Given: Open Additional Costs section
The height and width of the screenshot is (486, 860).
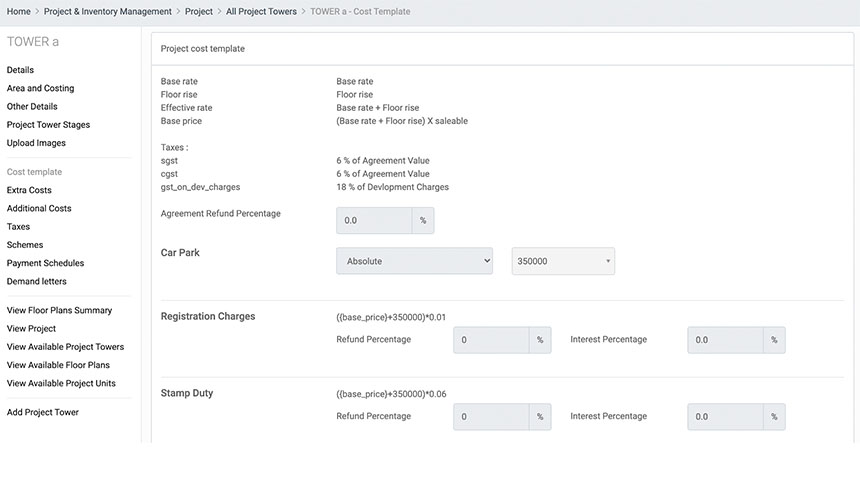Looking at the screenshot, I should [39, 208].
